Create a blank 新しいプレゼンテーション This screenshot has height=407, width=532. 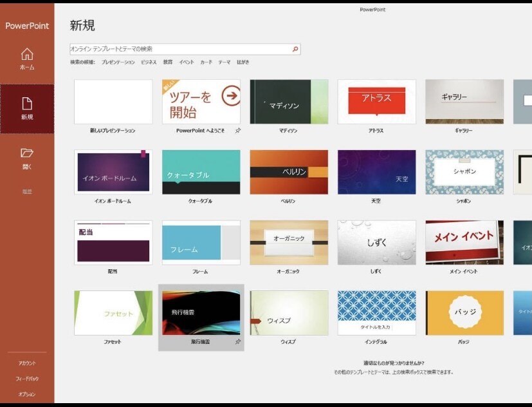click(x=113, y=102)
